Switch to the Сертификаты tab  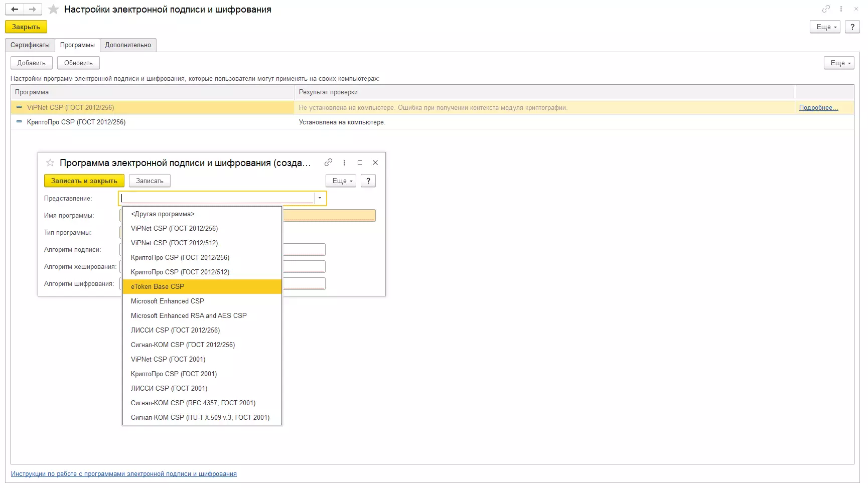pyautogui.click(x=30, y=45)
